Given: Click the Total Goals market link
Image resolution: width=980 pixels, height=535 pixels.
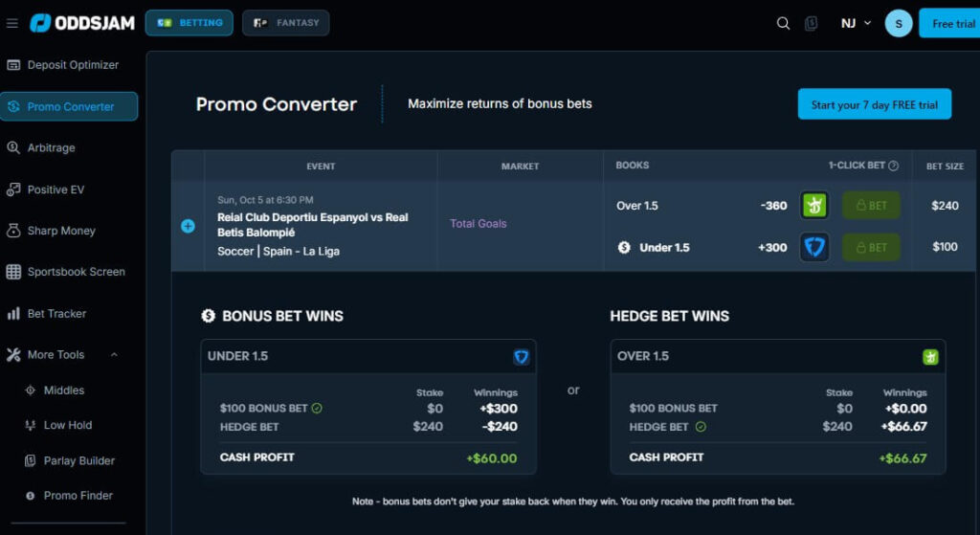Looking at the screenshot, I should pos(478,224).
